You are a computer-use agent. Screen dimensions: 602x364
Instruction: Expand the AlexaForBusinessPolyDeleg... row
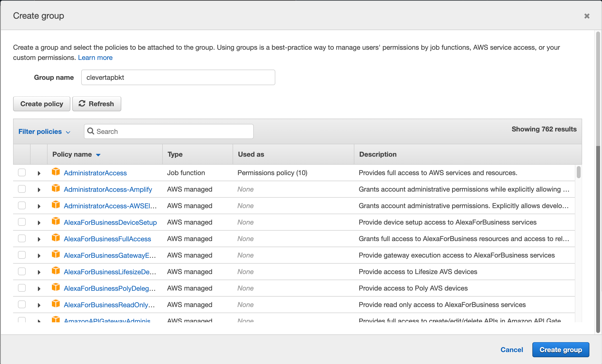[39, 289]
